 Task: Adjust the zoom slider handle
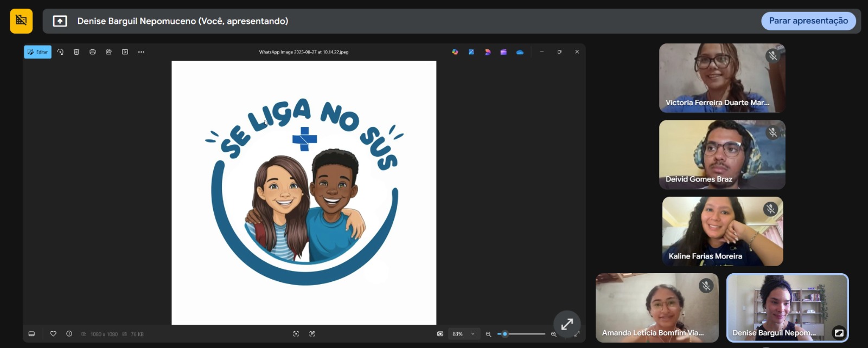tap(505, 334)
